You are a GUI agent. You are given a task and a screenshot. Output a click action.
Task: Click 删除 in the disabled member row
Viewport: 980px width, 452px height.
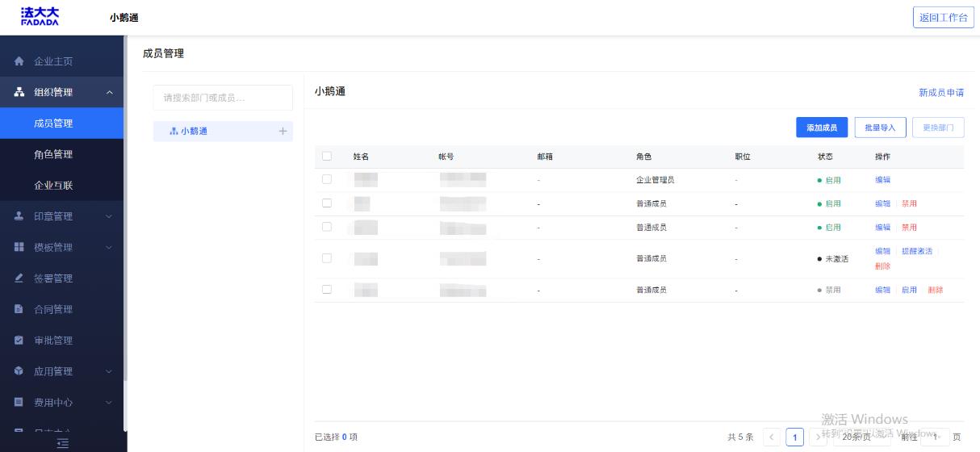pyautogui.click(x=936, y=290)
